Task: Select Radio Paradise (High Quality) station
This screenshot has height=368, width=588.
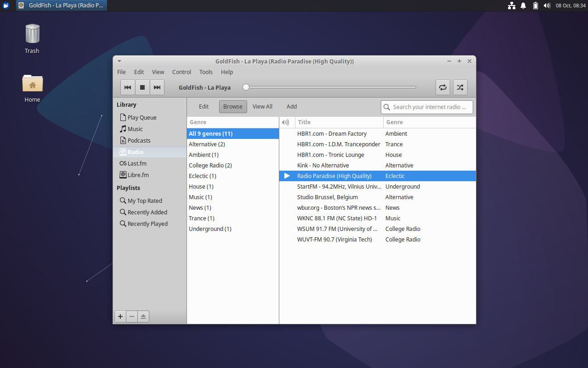Action: (378, 176)
